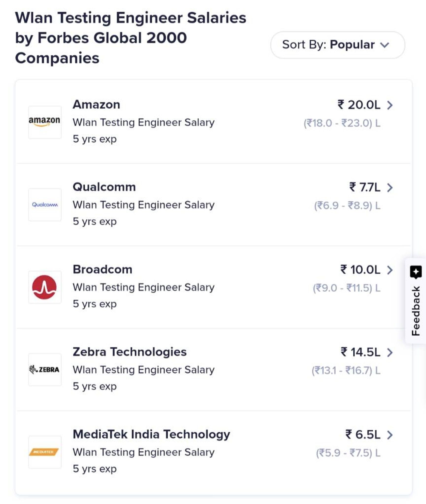The width and height of the screenshot is (426, 504).
Task: Open MediaTek India Technology link
Action: [151, 434]
